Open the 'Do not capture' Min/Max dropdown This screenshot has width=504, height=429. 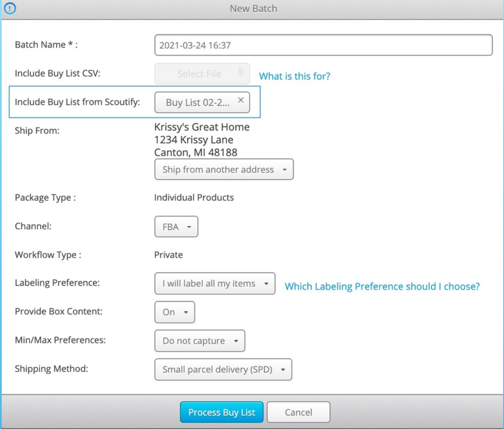click(200, 341)
